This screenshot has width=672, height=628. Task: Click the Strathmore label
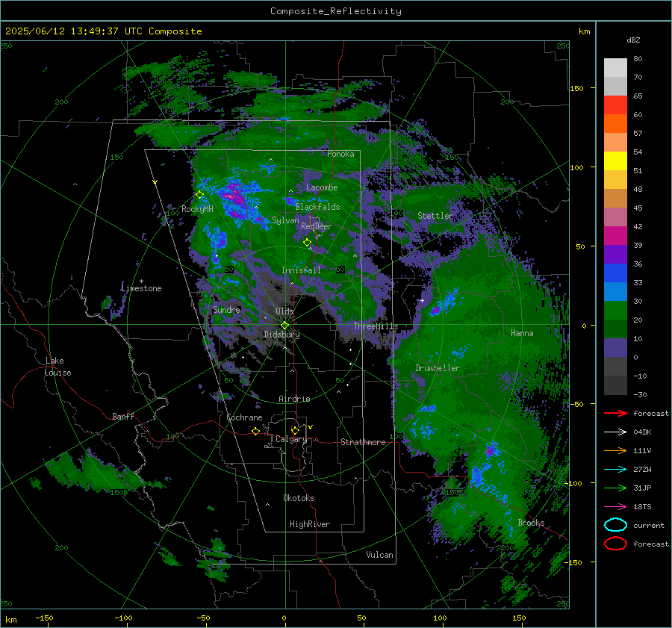[x=363, y=442]
